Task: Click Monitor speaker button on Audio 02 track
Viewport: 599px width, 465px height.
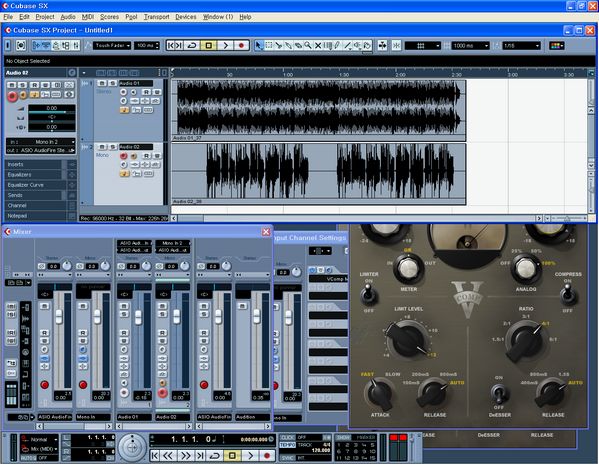Action: tap(134, 156)
